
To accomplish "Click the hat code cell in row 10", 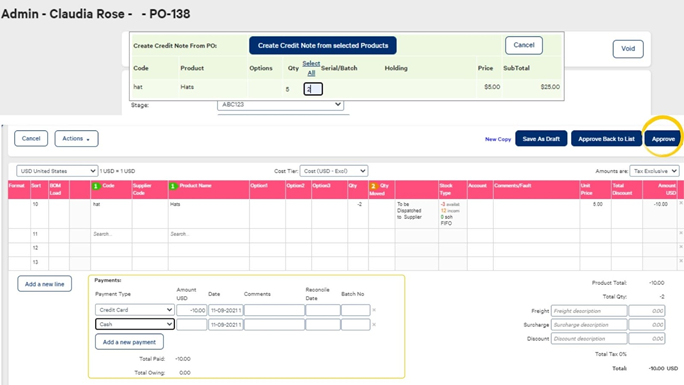I will tap(111, 214).
